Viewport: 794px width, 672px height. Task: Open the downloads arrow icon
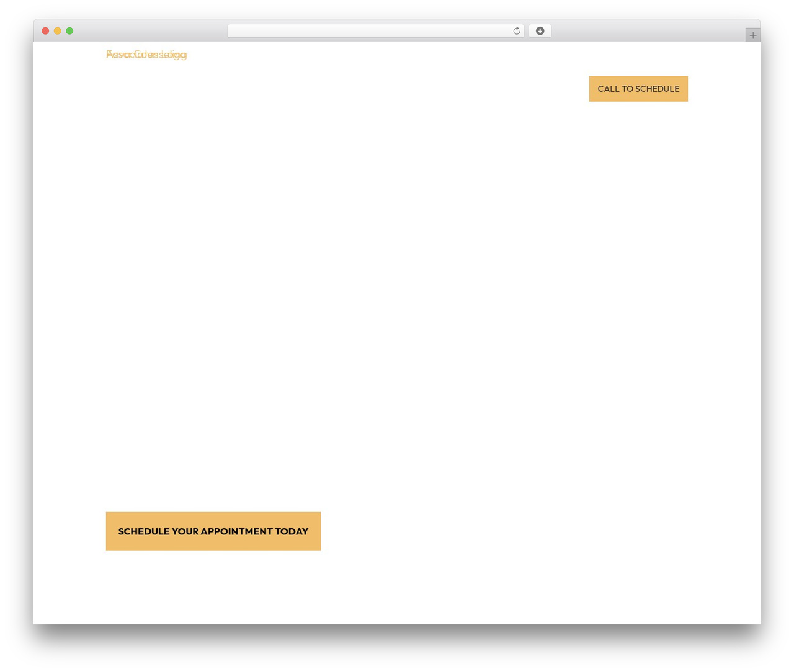pyautogui.click(x=540, y=31)
